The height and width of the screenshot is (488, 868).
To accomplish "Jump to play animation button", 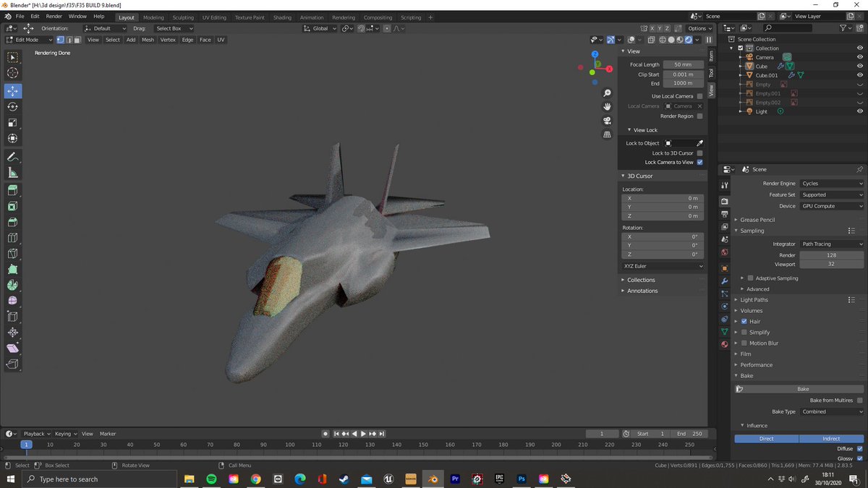I will pos(363,434).
